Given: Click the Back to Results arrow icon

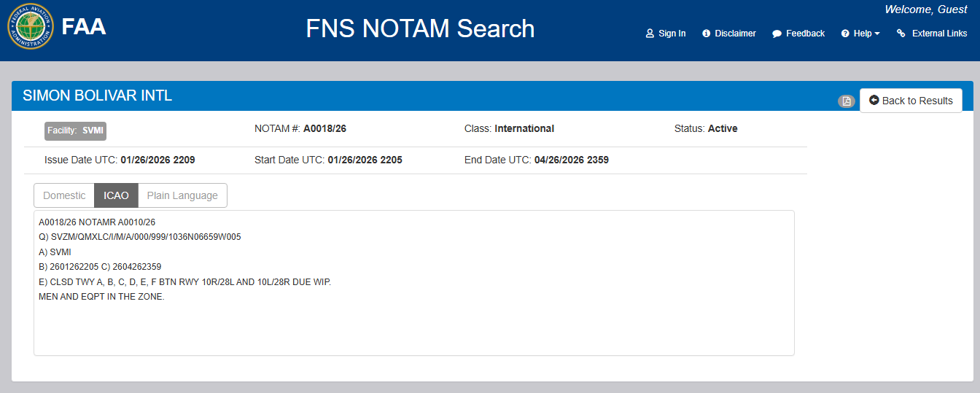Looking at the screenshot, I should coord(874,101).
